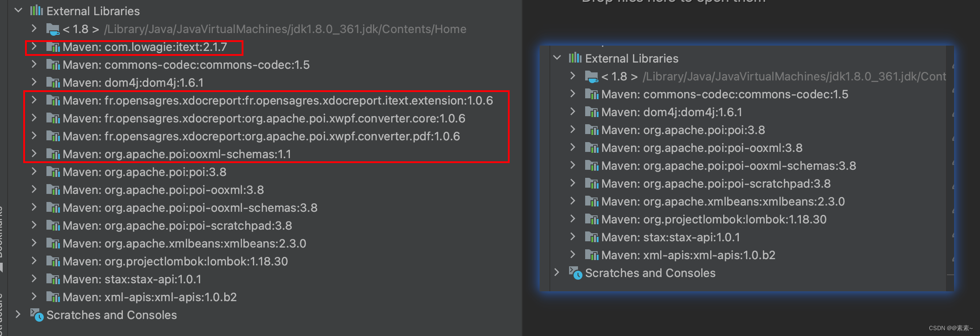
Task: Expand ooxml-schemas:1.1 library node
Action: [34, 154]
